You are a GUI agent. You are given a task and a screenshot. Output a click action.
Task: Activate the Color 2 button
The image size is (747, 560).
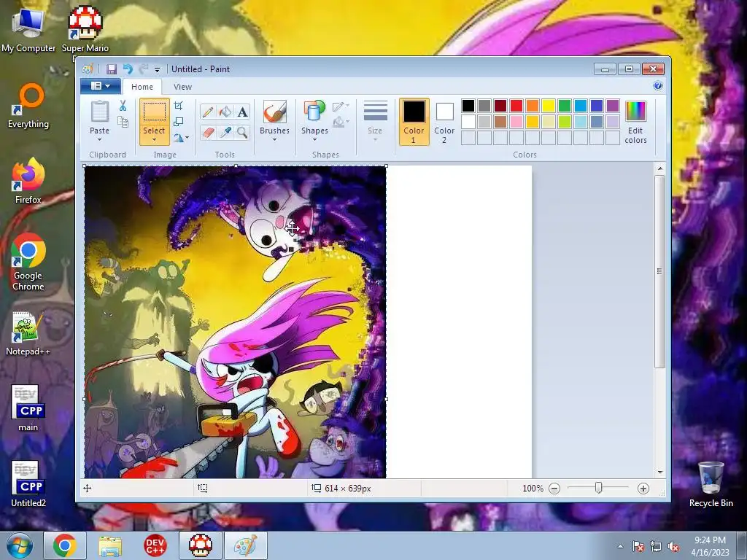444,122
